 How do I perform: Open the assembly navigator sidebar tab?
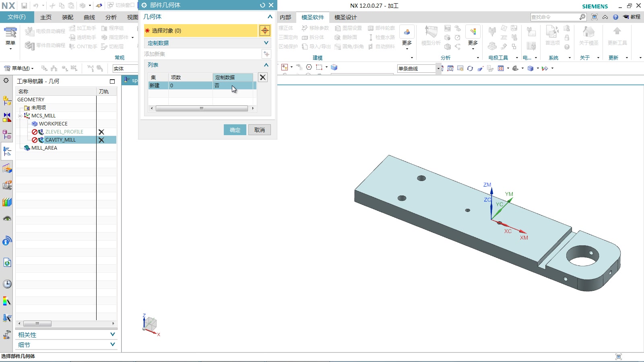(7, 101)
